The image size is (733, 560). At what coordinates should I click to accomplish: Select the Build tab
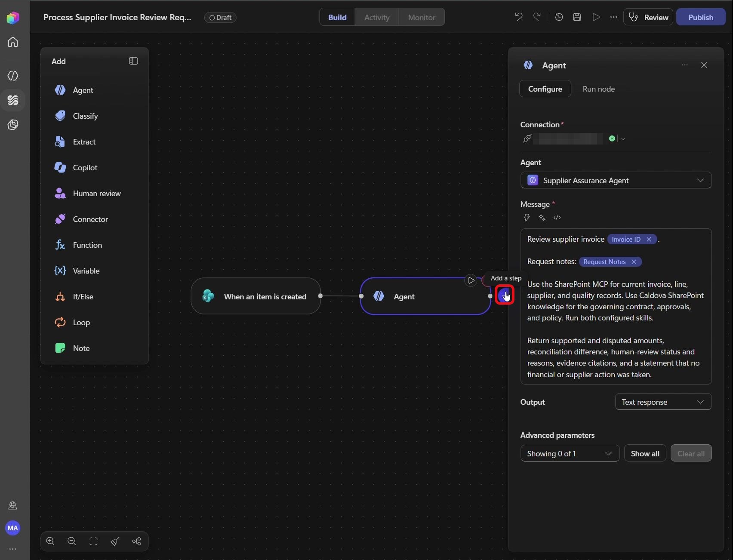(x=337, y=17)
